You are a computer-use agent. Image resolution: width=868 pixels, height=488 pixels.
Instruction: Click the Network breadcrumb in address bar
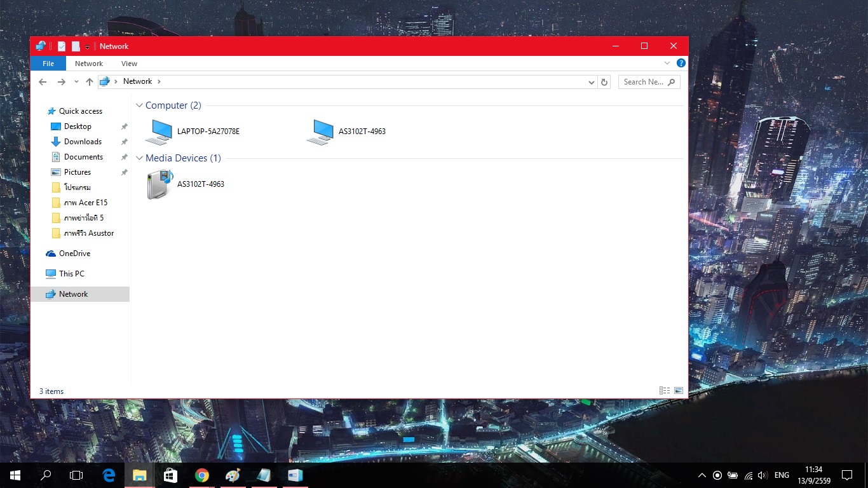pyautogui.click(x=137, y=81)
